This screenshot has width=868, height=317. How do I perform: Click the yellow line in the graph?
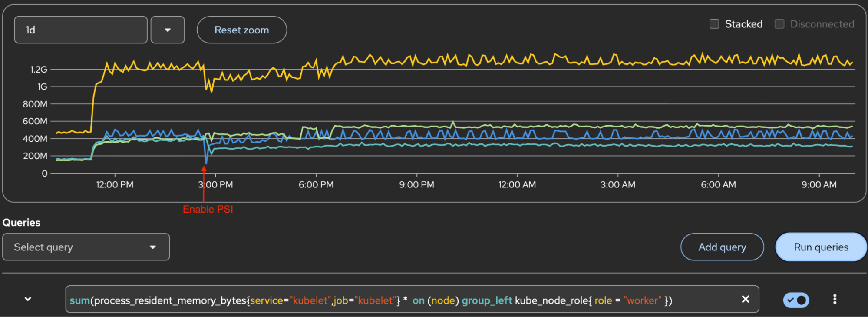[x=478, y=61]
